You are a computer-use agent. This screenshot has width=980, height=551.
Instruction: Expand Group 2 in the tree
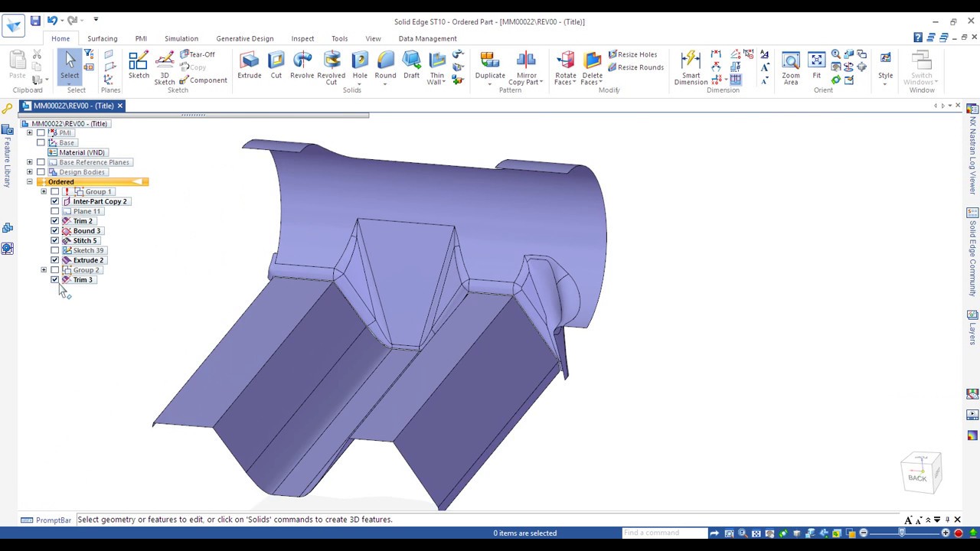[x=44, y=270]
